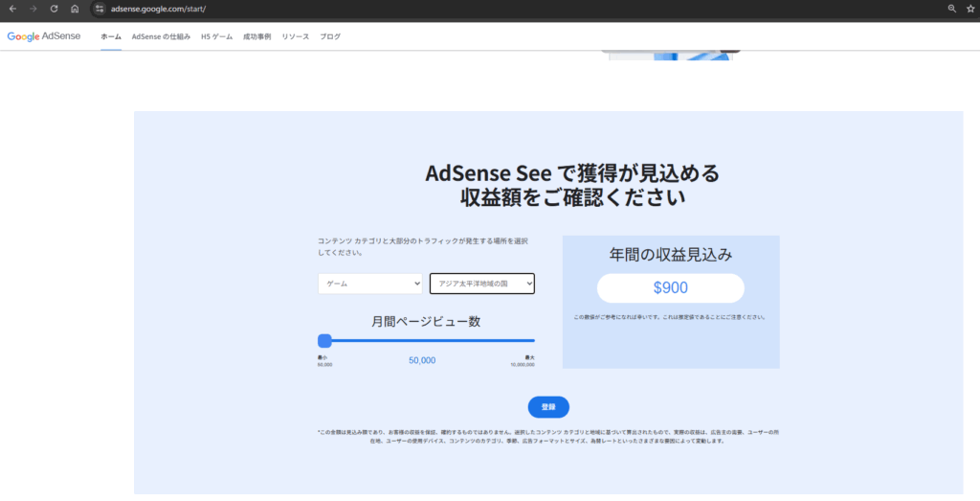Click the 月間ページビュー数 label

(x=426, y=322)
